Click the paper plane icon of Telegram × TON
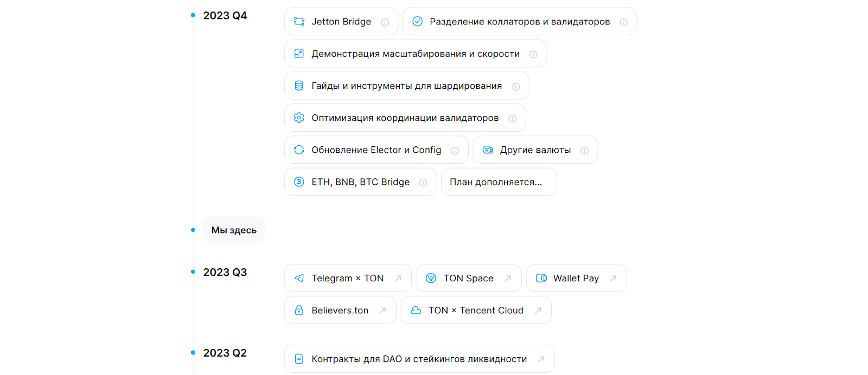 pos(299,278)
